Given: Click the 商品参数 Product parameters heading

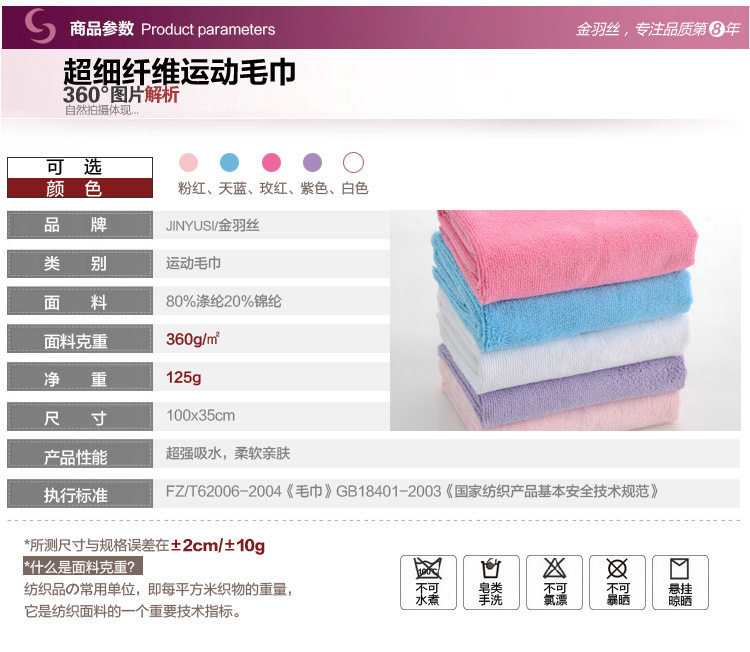Looking at the screenshot, I should pyautogui.click(x=173, y=29).
